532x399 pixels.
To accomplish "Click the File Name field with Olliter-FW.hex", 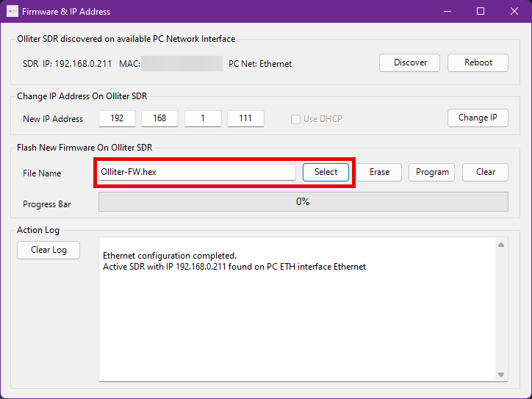I will pos(197,172).
